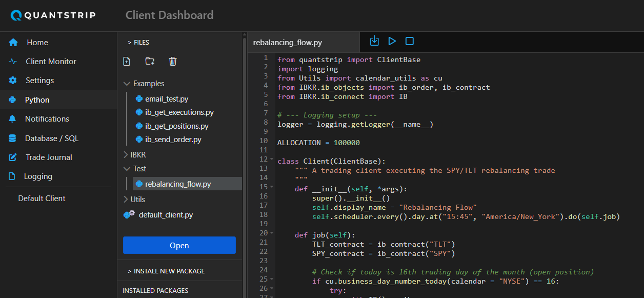The width and height of the screenshot is (644, 298).
Task: Switch to rebalancing_flow.py editor tab
Action: click(x=287, y=43)
